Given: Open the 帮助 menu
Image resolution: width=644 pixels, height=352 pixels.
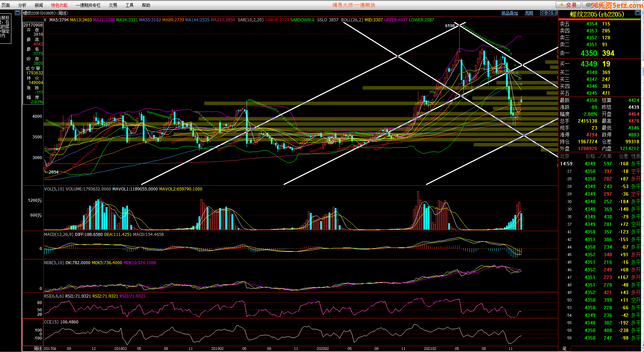Looking at the screenshot, I should coord(146,5).
